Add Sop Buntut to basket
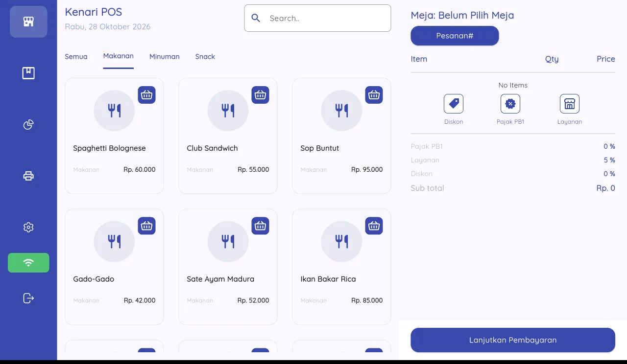Screen dimensions: 627x364 tap(374, 95)
